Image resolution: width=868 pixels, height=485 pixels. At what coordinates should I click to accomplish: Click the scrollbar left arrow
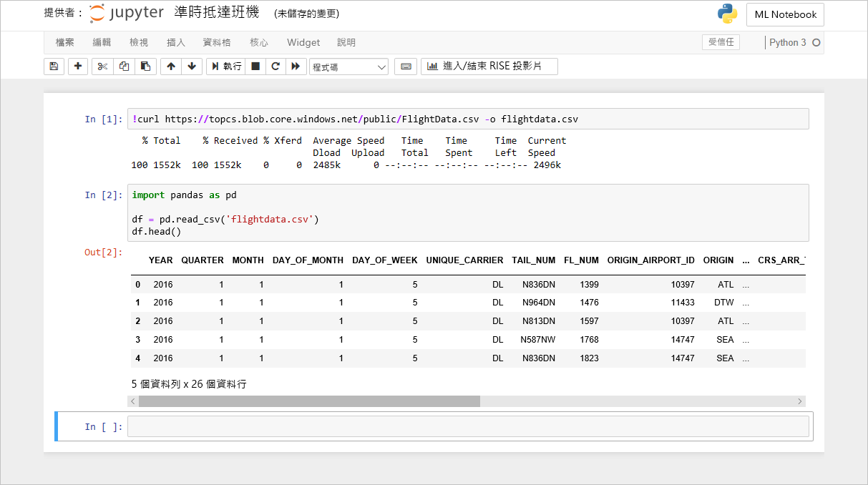click(x=134, y=402)
